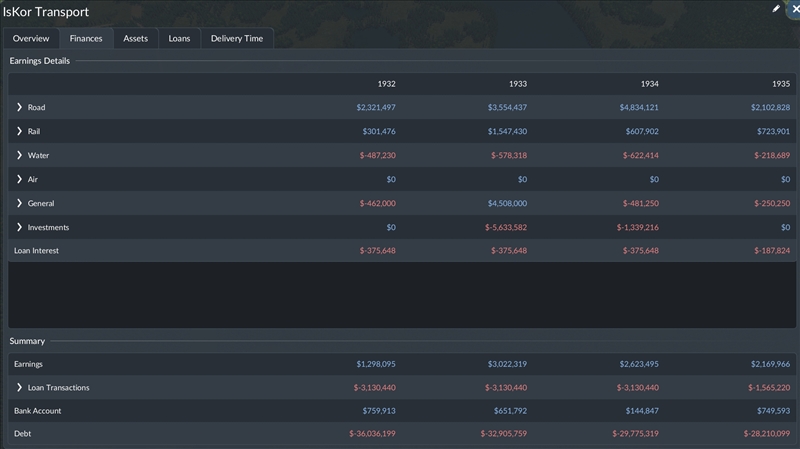This screenshot has height=449, width=800.
Task: Click the pencil rename company icon
Action: point(776,9)
